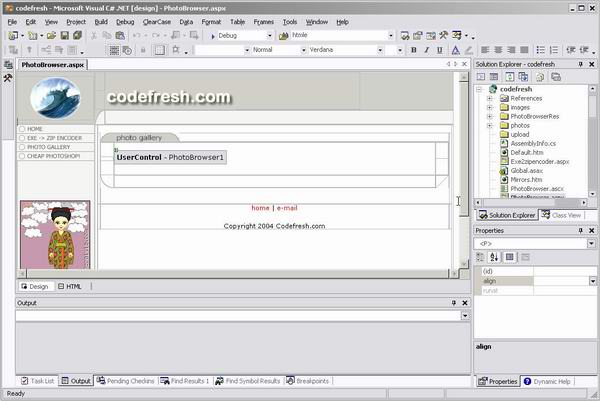The image size is (600, 401).
Task: Pin the Solution Explorer panel
Action: (580, 64)
